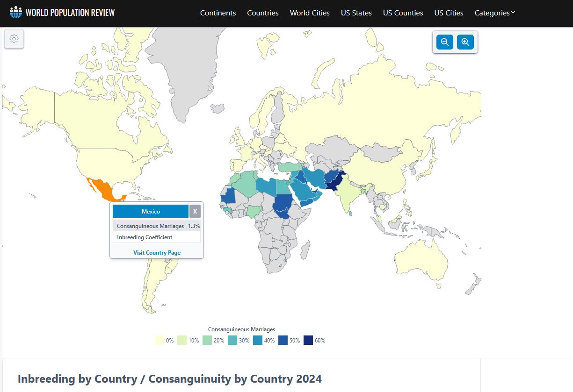Close the Mexico popup with X
This screenshot has width=573, height=392.
195,212
